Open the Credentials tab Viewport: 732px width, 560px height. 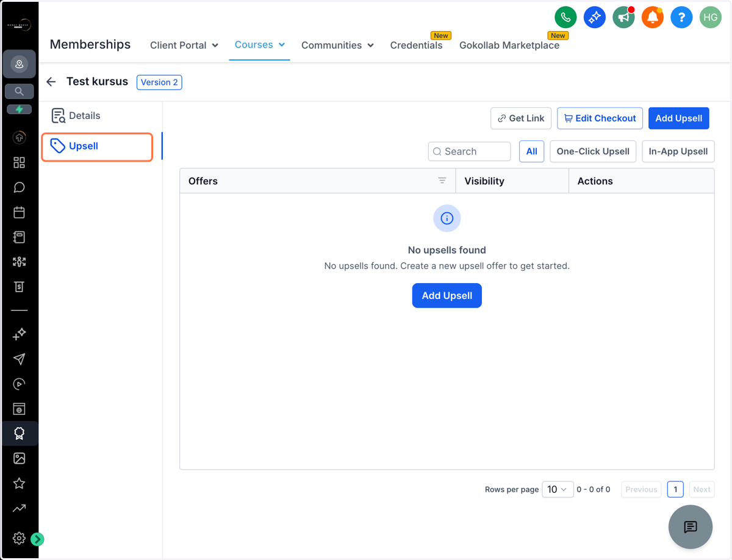click(x=416, y=45)
